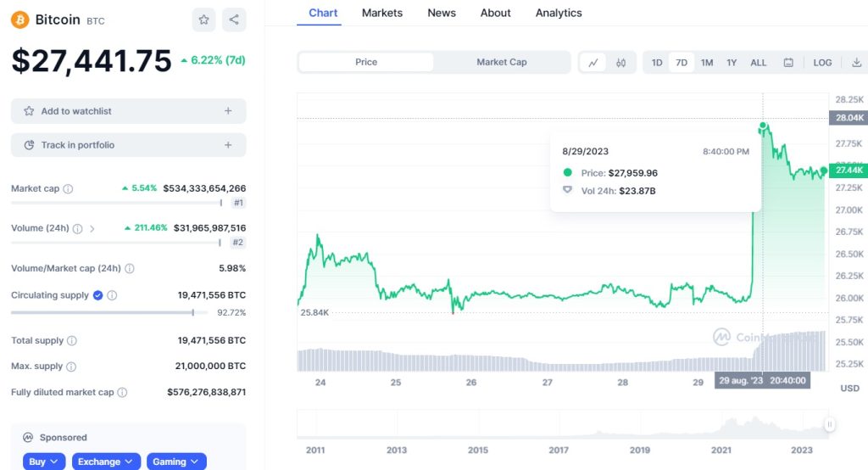The height and width of the screenshot is (470, 868).
Task: Click the USD currency label
Action: 849,389
